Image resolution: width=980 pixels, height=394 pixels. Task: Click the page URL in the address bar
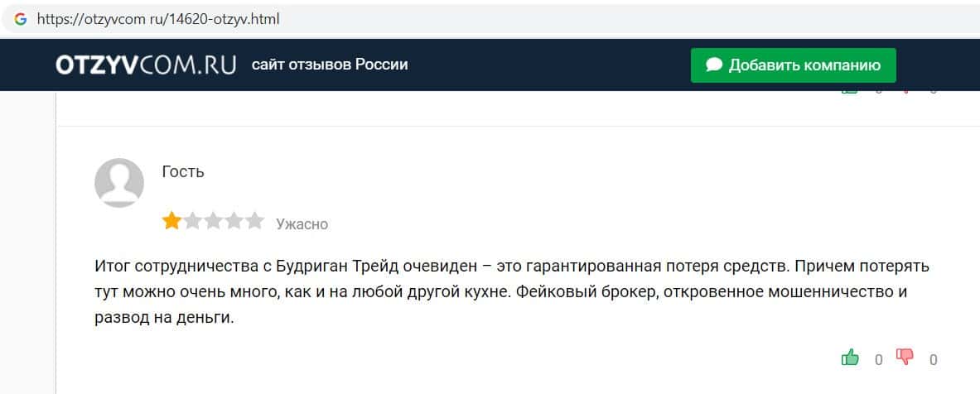[158, 18]
